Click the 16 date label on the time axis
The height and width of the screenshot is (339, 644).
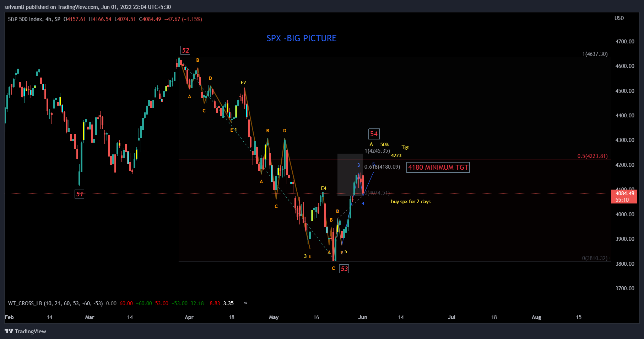pyautogui.click(x=316, y=317)
